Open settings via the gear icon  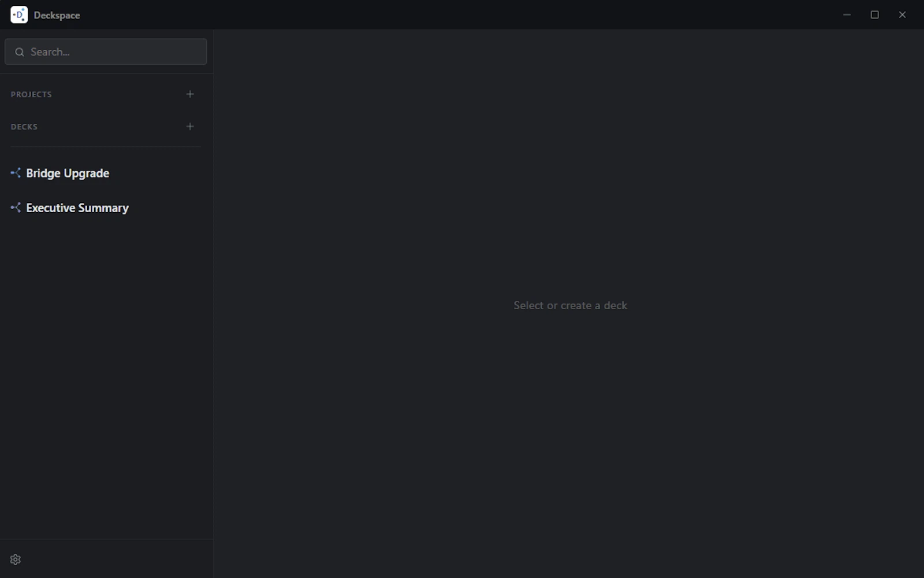click(16, 560)
